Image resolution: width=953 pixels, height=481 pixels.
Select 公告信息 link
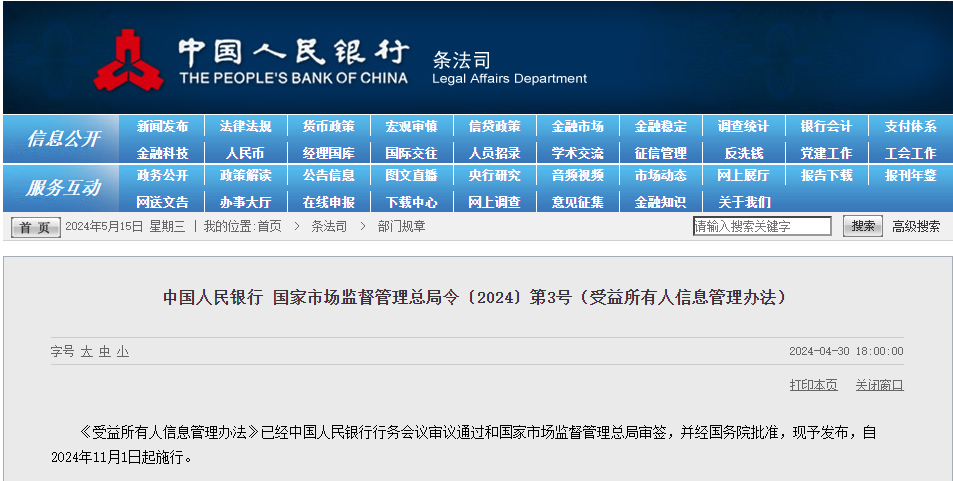pos(329,176)
